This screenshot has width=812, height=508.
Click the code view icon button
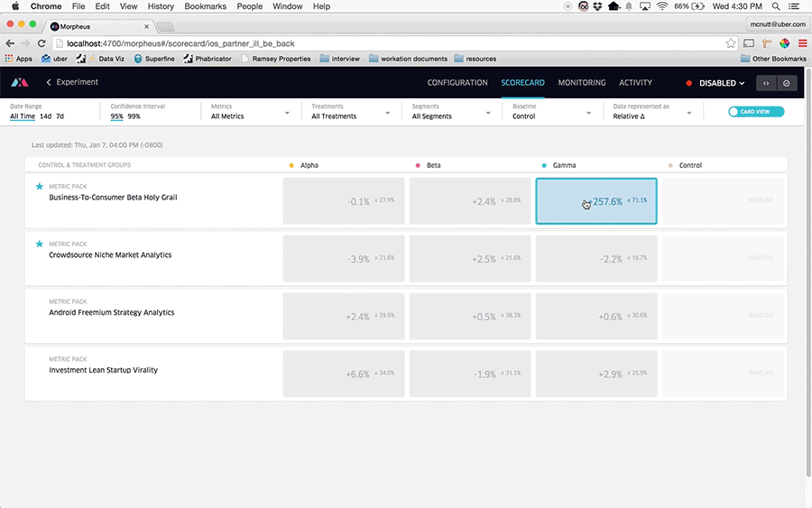[766, 83]
